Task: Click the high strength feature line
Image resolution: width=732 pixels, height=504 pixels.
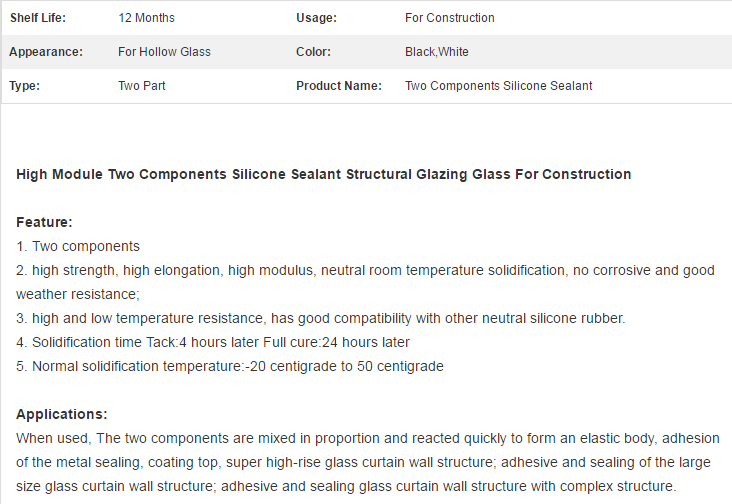Action: pyautogui.click(x=365, y=282)
